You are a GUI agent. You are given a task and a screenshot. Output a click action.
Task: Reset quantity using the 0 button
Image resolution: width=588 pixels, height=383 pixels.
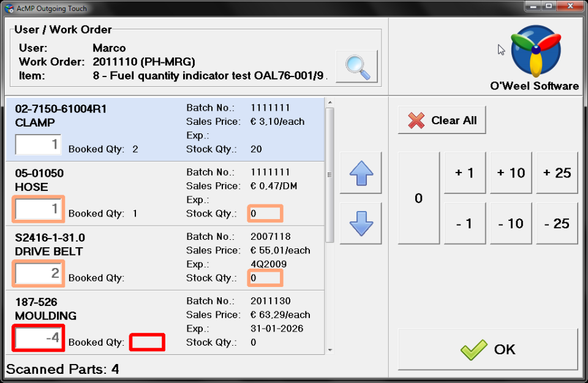[418, 198]
